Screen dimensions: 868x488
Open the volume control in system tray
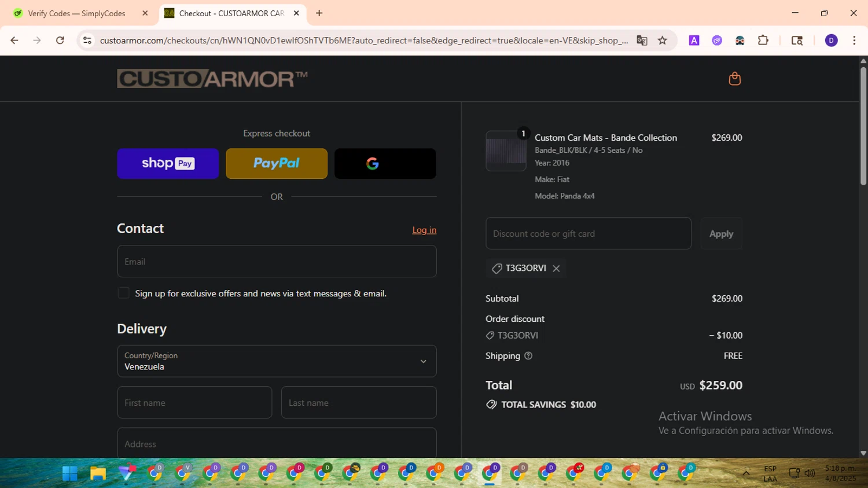(x=810, y=474)
